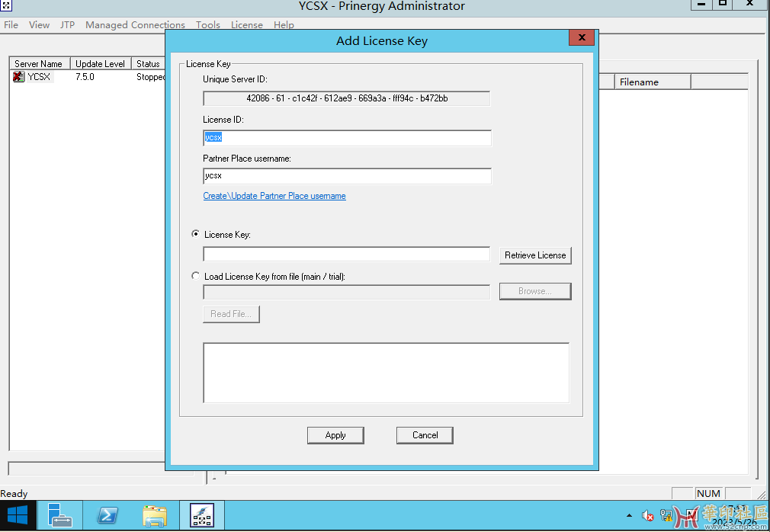Apply the license key settings
770x532 pixels.
[335, 435]
